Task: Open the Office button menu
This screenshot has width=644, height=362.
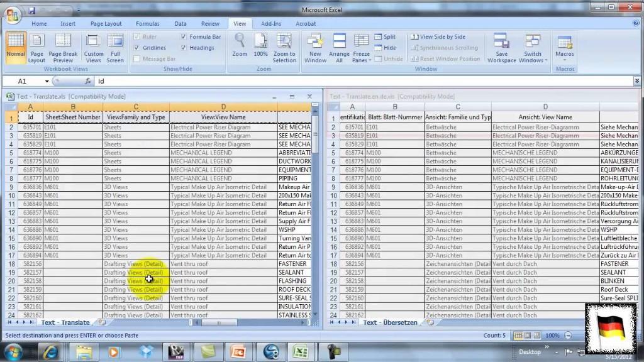Action: point(13,15)
